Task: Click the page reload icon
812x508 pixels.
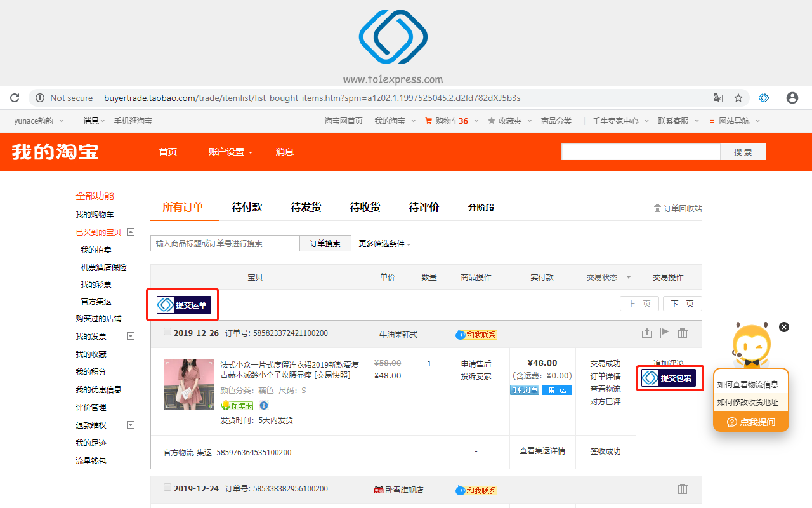Action: (14, 98)
